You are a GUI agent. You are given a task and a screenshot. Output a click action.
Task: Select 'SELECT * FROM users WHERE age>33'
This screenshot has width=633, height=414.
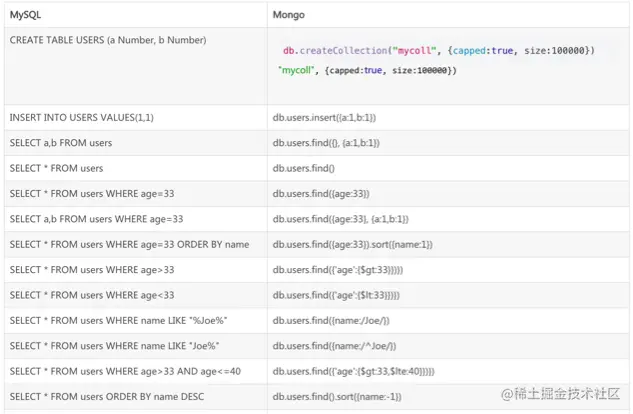135,270
